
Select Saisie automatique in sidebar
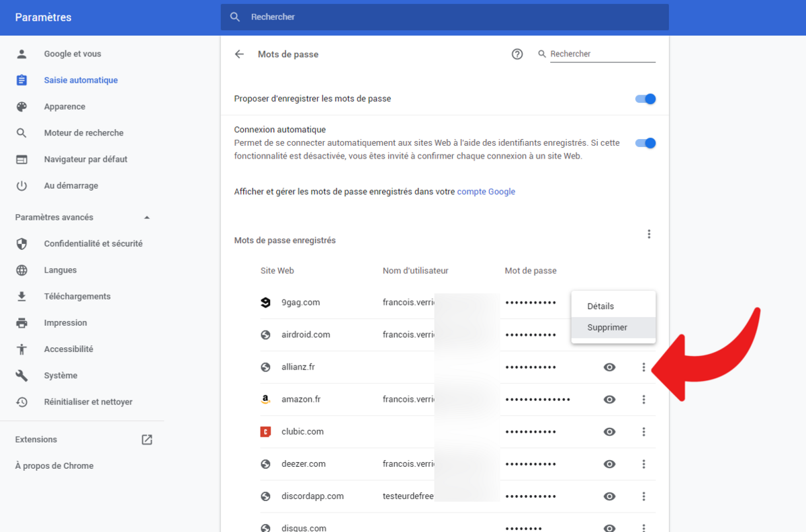tap(81, 80)
